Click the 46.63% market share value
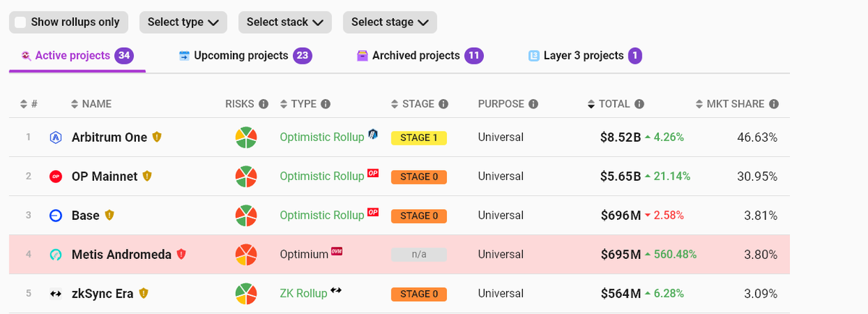Image resolution: width=868 pixels, height=314 pixels. point(757,137)
